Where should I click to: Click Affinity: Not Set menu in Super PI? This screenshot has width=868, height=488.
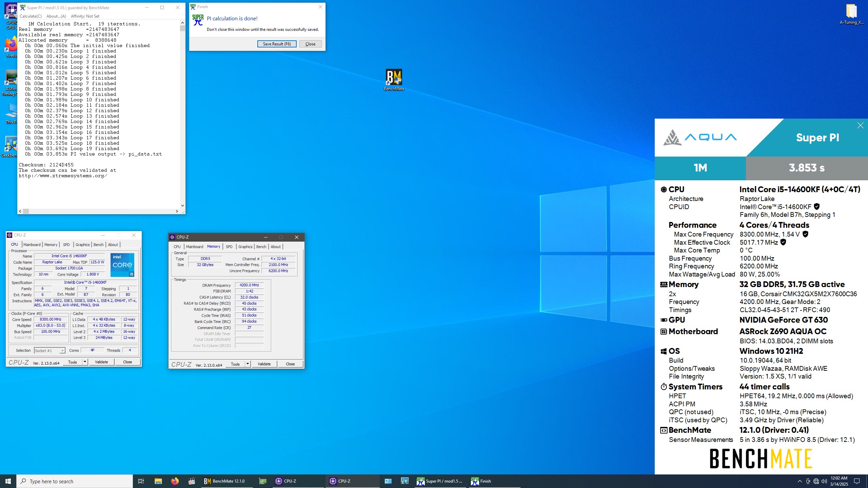pyautogui.click(x=85, y=16)
